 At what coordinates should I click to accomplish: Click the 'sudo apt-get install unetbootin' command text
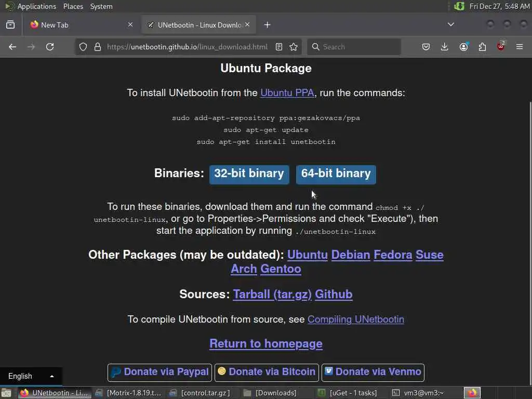[266, 142]
